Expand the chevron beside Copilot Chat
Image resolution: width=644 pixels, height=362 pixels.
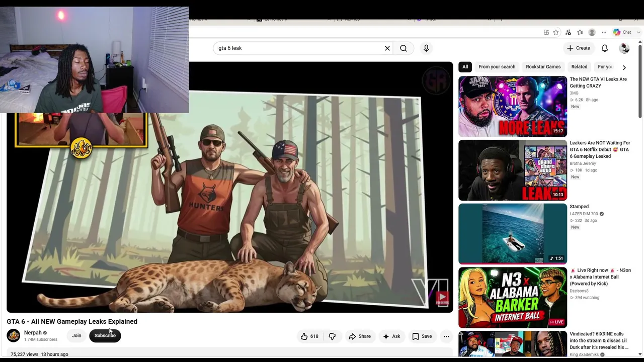pos(639,32)
